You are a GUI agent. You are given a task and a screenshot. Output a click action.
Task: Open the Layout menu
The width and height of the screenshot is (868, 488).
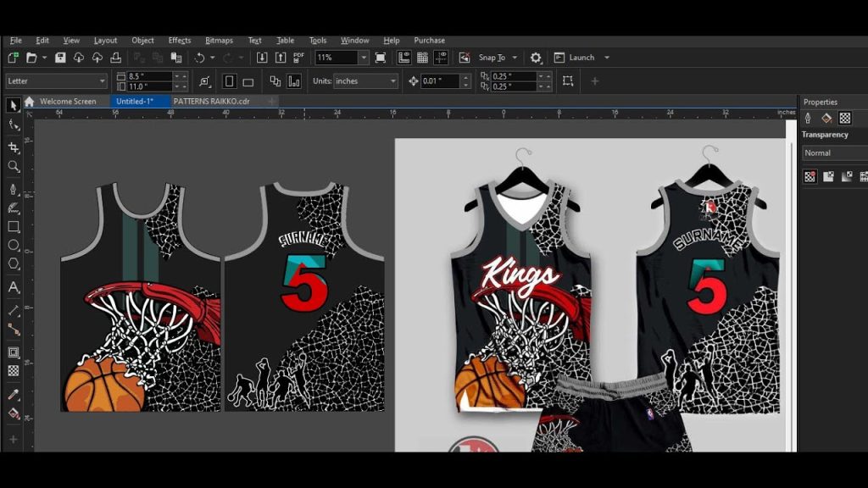[x=105, y=41]
